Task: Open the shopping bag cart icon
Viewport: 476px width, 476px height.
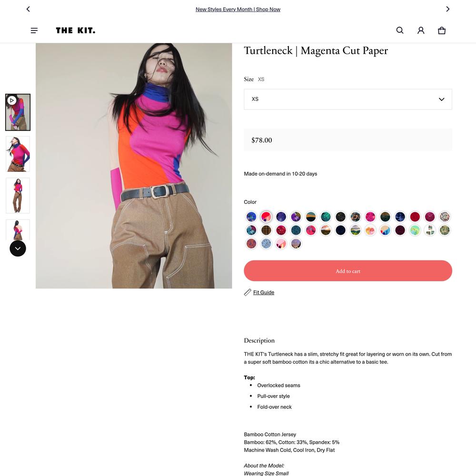Action: click(x=442, y=30)
